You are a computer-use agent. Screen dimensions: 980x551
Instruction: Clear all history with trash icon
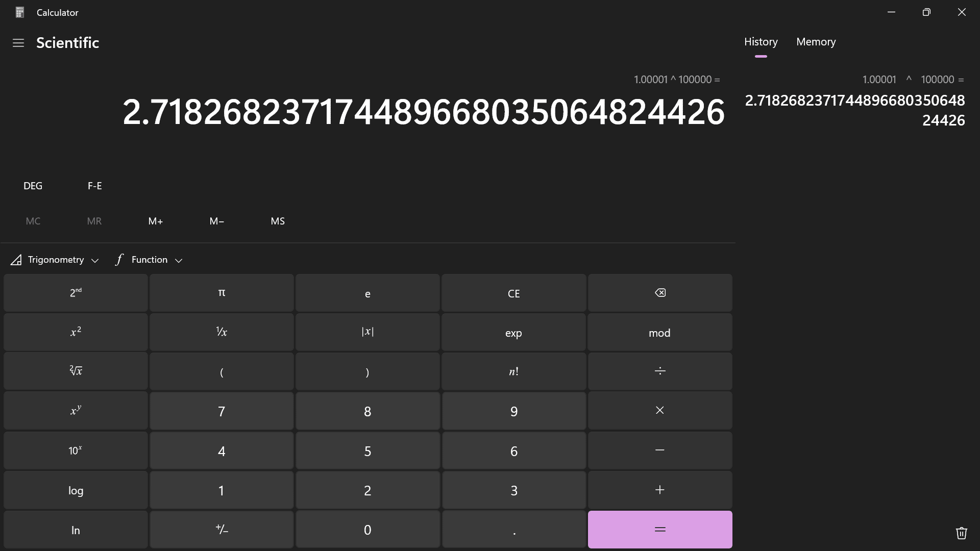pyautogui.click(x=961, y=533)
